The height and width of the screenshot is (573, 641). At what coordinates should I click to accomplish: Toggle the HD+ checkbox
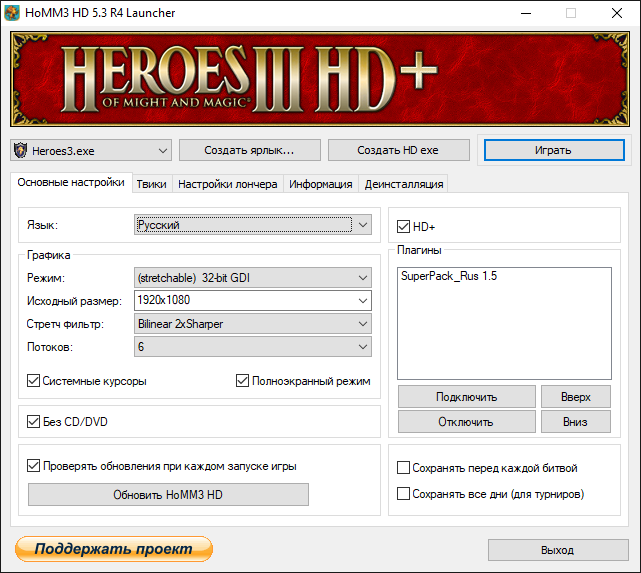tap(404, 227)
